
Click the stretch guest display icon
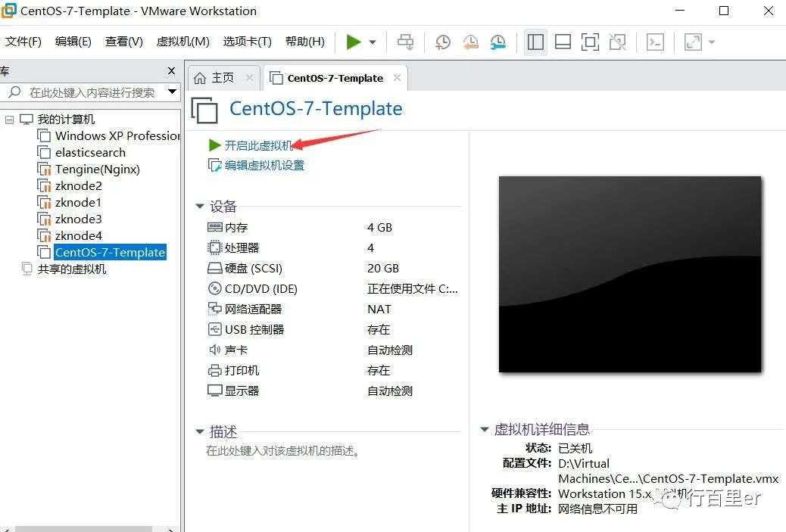click(694, 42)
